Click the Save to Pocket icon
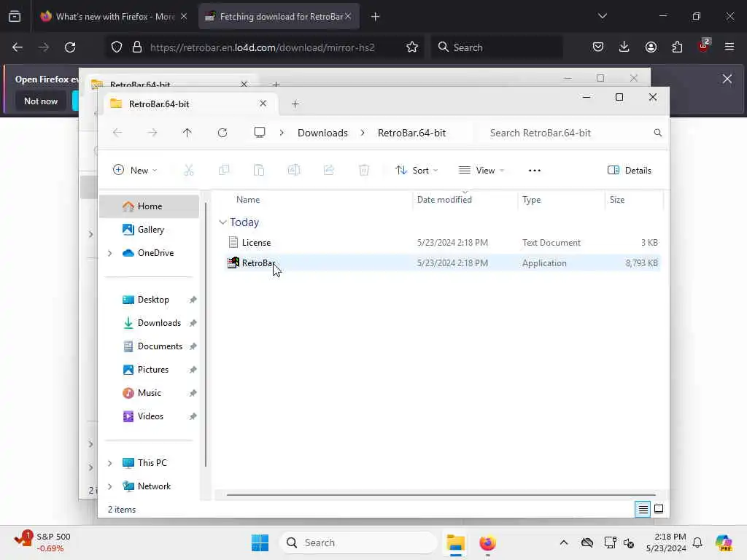 point(598,47)
